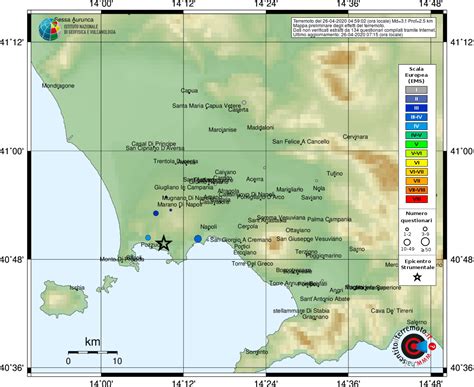Select the intensity II swatch
Image resolution: width=474 pixels, height=387 pixels.
point(416,99)
